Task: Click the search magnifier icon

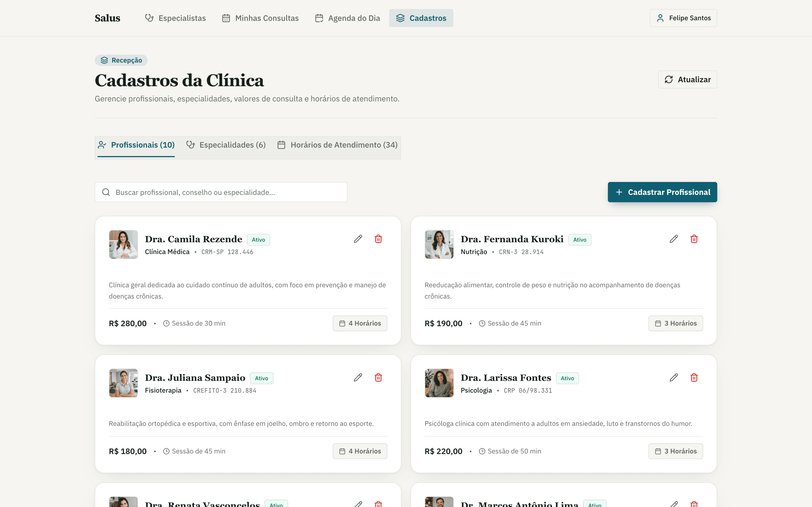Action: 106,192
